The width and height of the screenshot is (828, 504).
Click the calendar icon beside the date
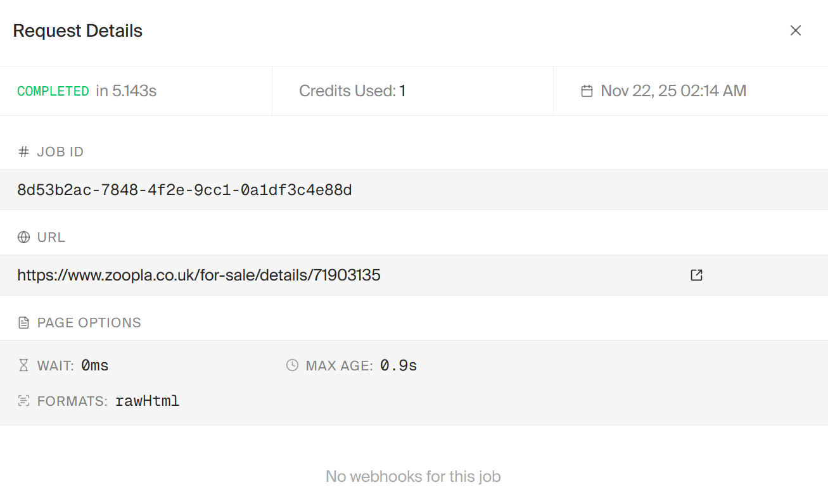click(586, 91)
